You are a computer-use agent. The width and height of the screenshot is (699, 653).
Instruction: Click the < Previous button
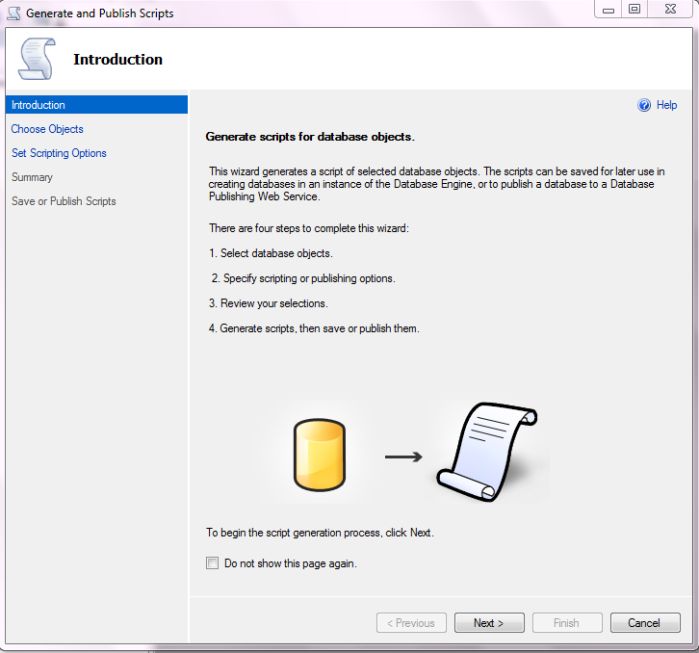(411, 623)
